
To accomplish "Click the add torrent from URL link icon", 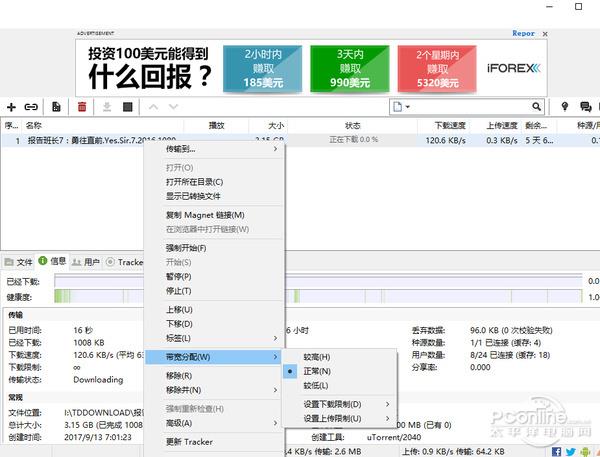I will 31,107.
